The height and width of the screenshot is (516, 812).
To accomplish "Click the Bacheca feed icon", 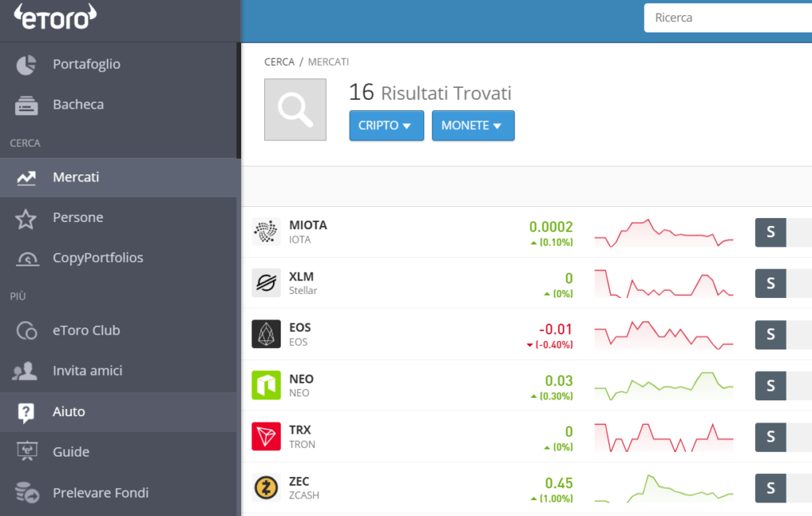I will 26,105.
